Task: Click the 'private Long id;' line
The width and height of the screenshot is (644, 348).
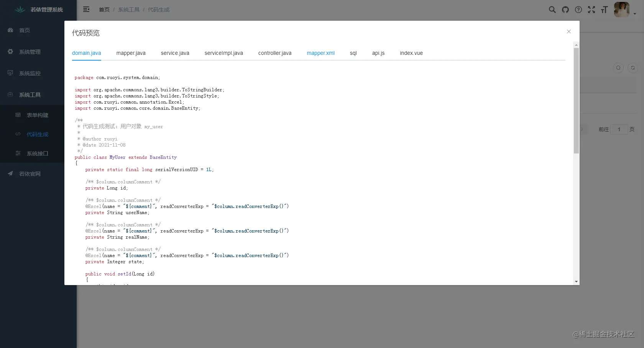Action: 107,188
